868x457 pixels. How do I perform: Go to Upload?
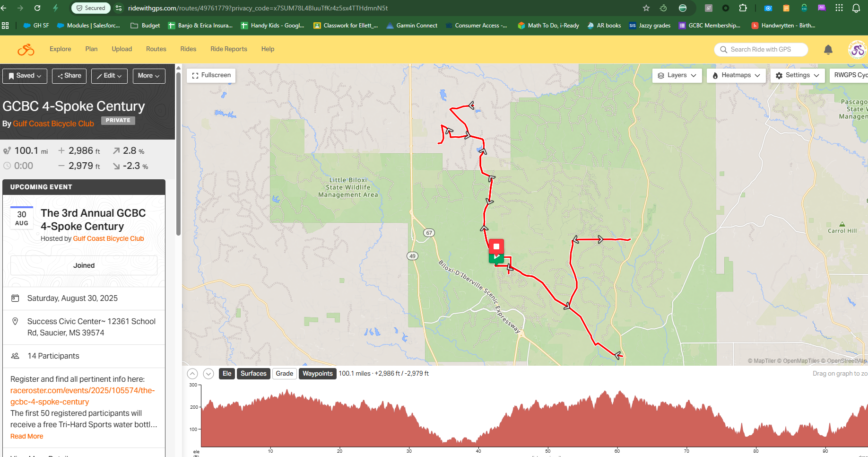coord(122,49)
